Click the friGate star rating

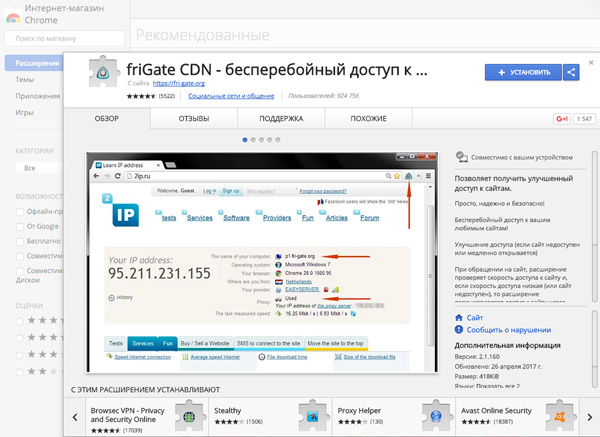point(141,96)
